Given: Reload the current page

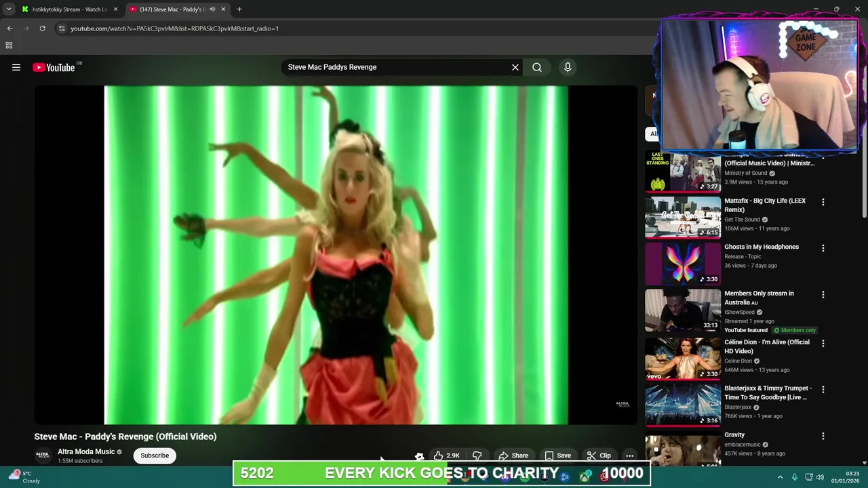Looking at the screenshot, I should click(42, 28).
